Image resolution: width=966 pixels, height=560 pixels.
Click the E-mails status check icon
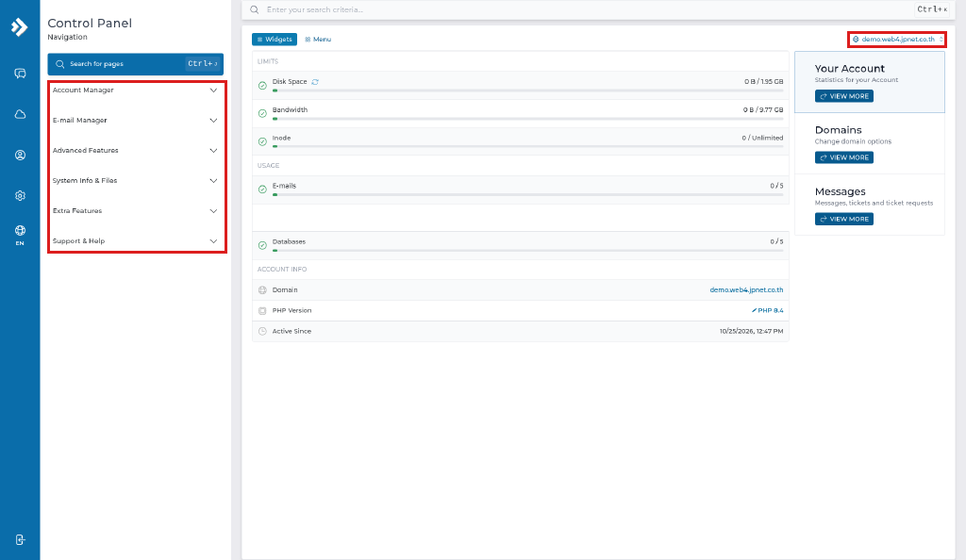(262, 189)
